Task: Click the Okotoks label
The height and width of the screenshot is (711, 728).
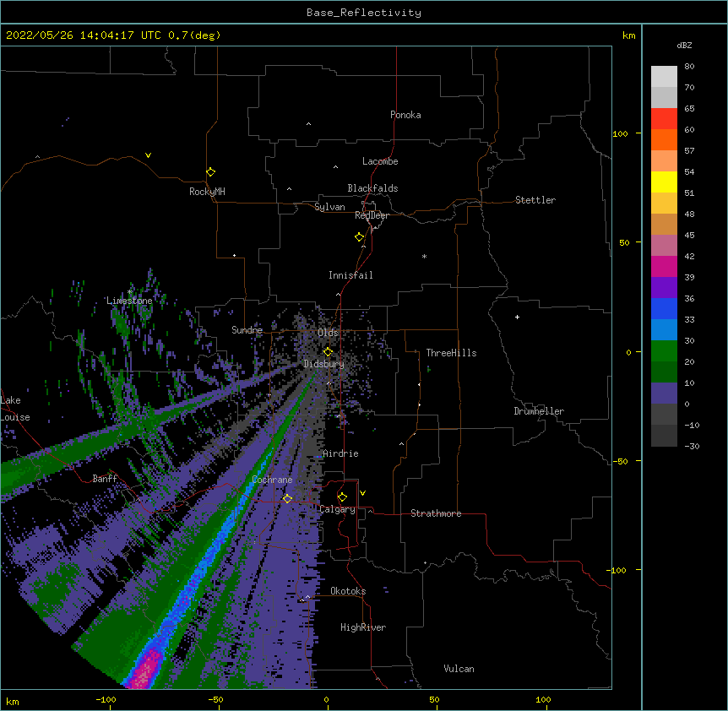Action: click(348, 591)
